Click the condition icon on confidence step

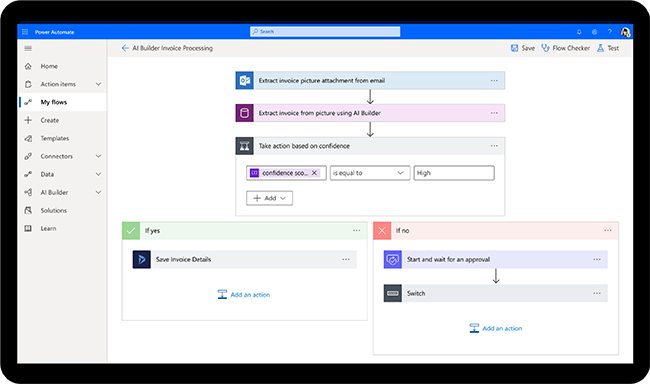click(x=245, y=146)
